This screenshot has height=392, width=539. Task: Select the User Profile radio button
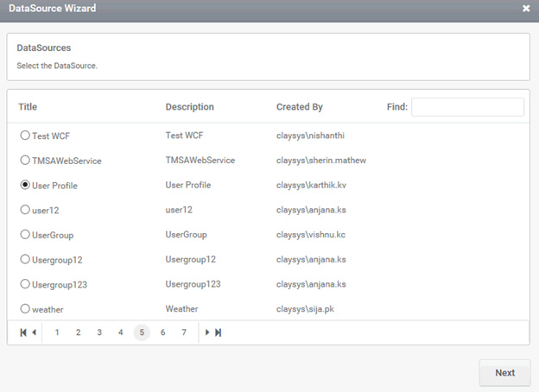pyautogui.click(x=25, y=185)
